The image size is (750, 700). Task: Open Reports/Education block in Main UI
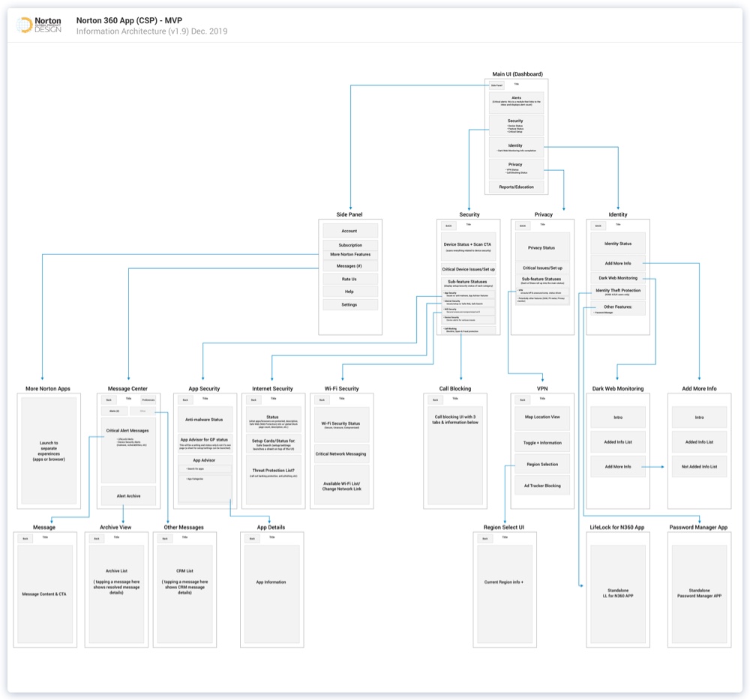pos(517,187)
